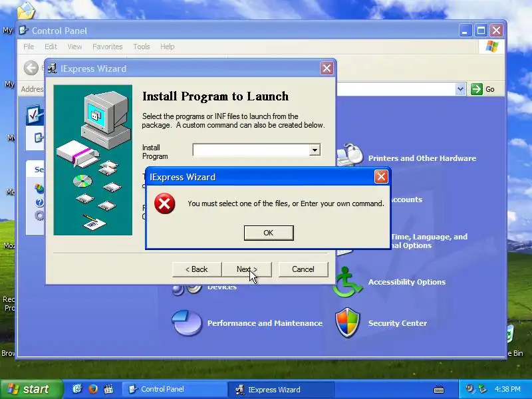Click the network system tray icon
The image size is (532, 399).
[481, 389]
